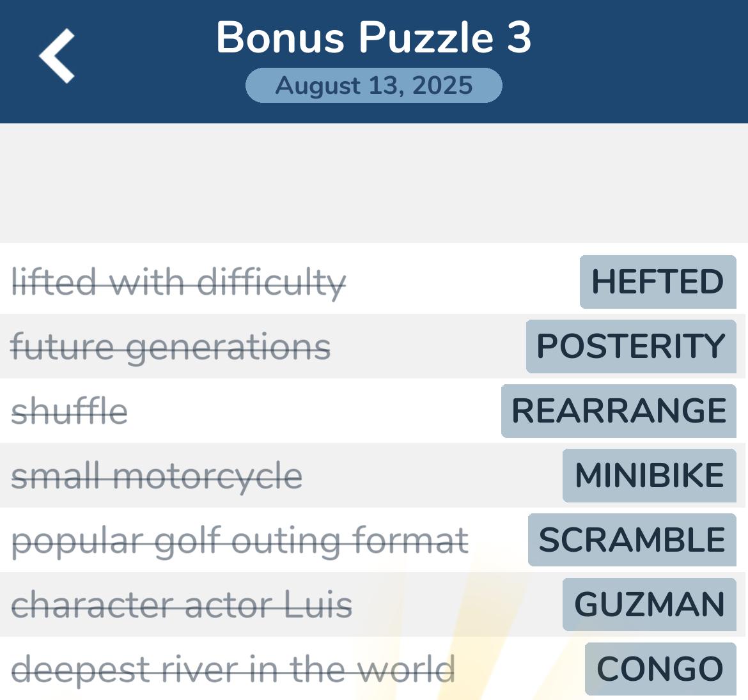This screenshot has width=748, height=700.
Task: Click the 'future generations' clue
Action: point(171,347)
